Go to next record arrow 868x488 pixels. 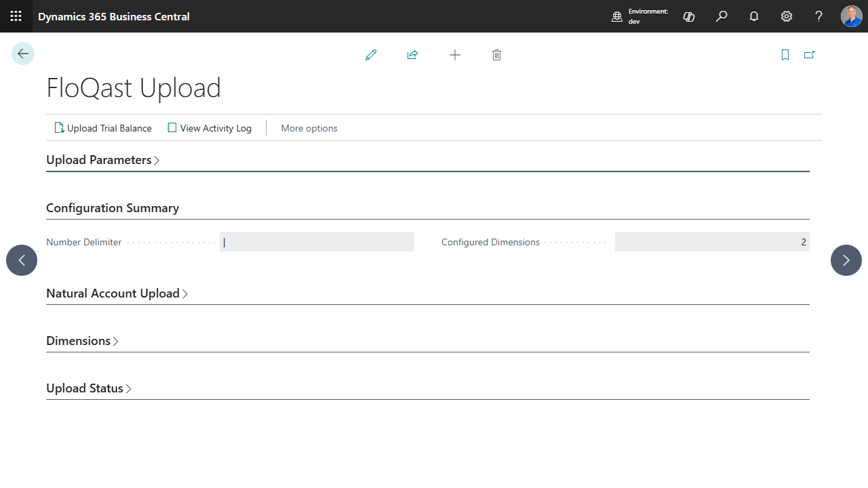(846, 260)
